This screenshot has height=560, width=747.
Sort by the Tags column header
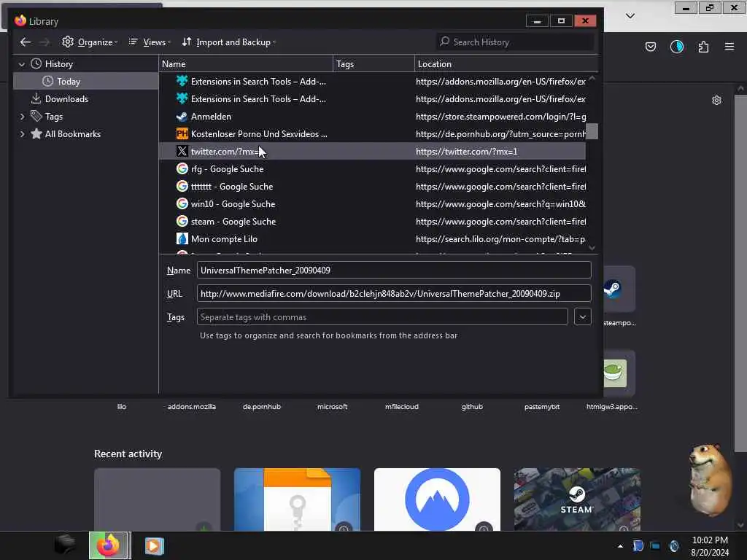click(x=374, y=64)
